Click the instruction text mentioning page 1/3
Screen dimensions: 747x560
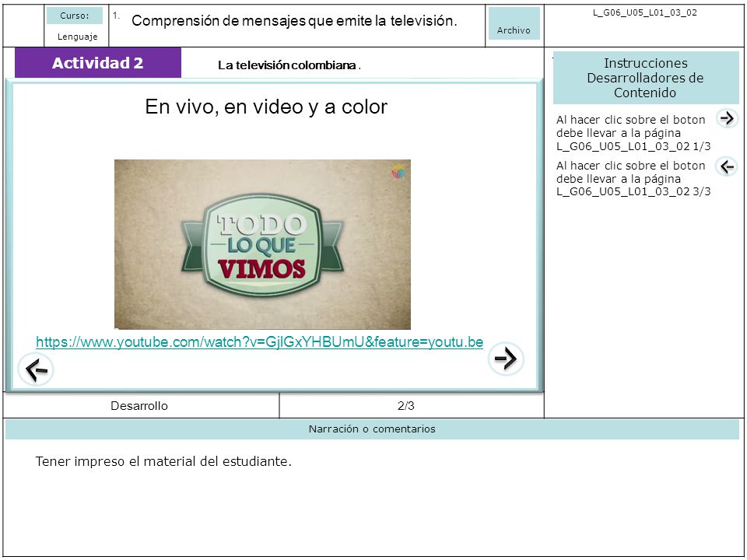pyautogui.click(x=633, y=133)
